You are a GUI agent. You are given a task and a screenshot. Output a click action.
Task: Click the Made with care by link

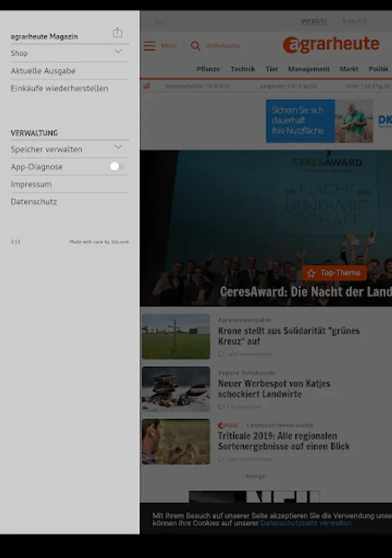pyautogui.click(x=99, y=242)
